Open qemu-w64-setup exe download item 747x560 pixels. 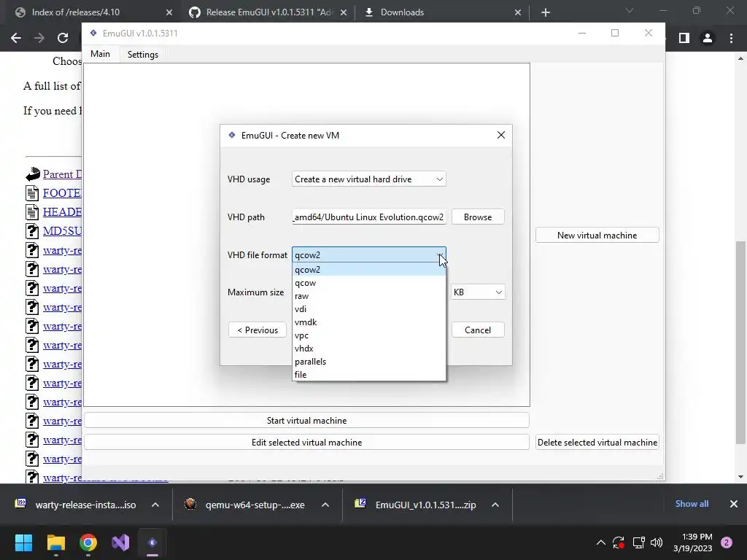[x=244, y=505]
